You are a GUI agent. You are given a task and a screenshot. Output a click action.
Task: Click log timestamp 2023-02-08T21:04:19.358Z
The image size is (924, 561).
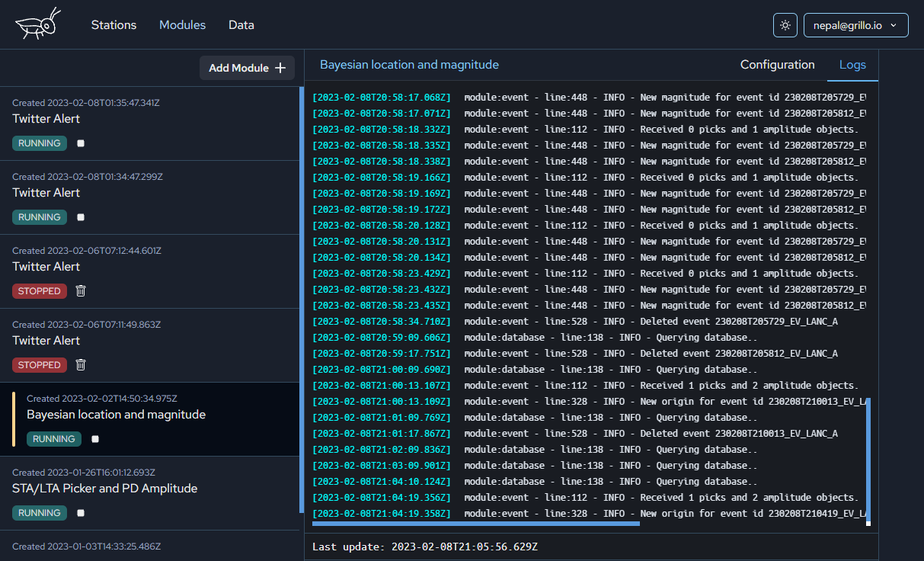[382, 514]
